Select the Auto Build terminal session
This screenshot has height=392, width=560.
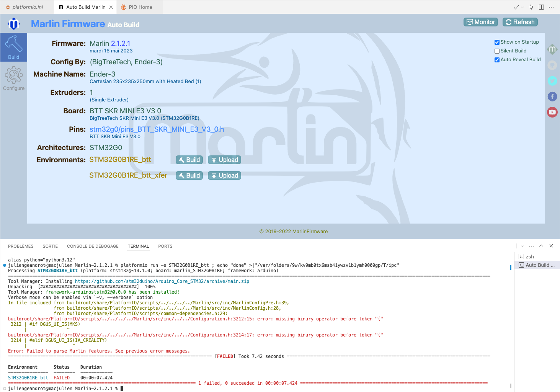point(537,265)
